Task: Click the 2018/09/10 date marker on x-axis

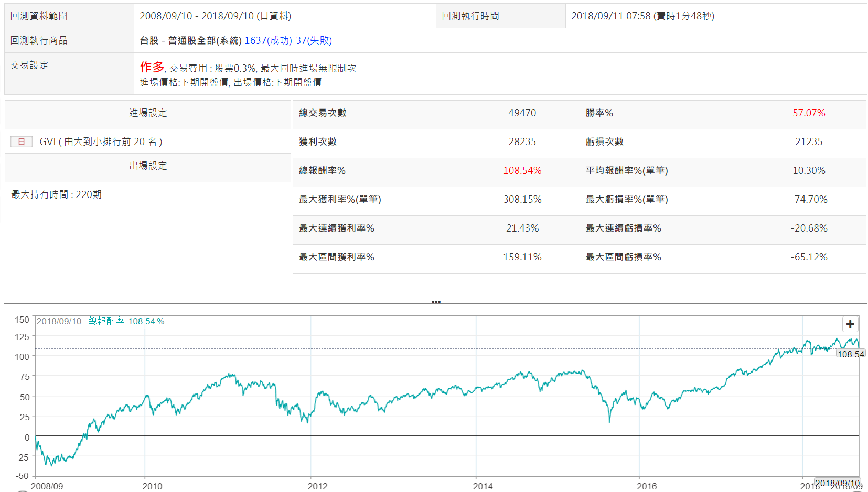Action: [x=837, y=483]
